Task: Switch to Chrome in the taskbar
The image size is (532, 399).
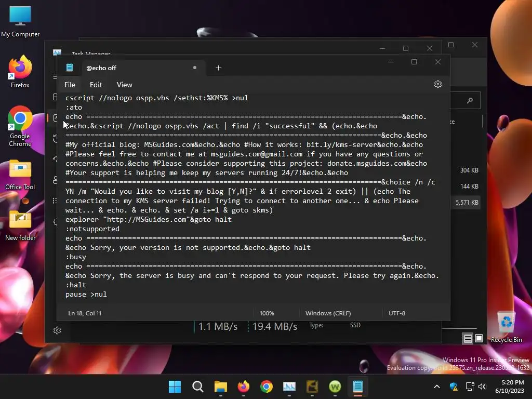Action: pyautogui.click(x=267, y=387)
